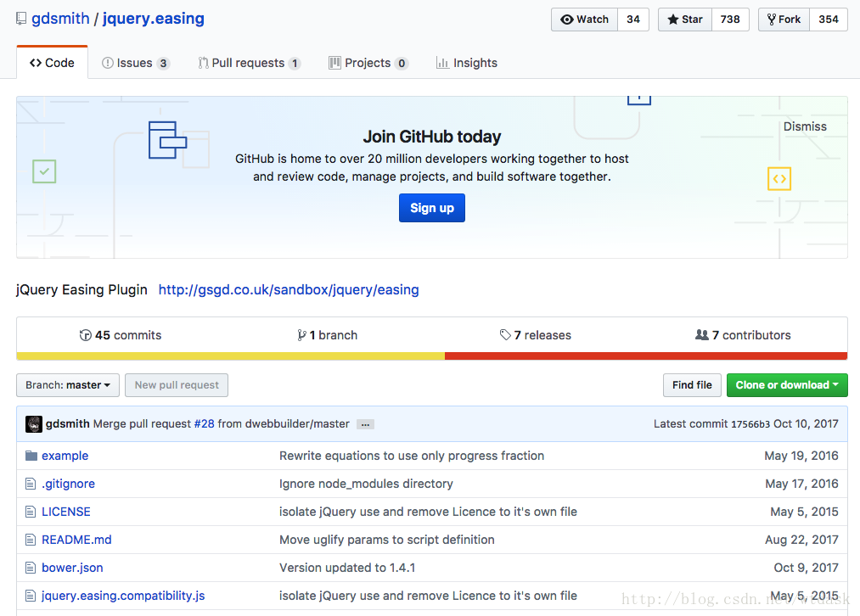Open the 7 releases page

[x=536, y=335]
